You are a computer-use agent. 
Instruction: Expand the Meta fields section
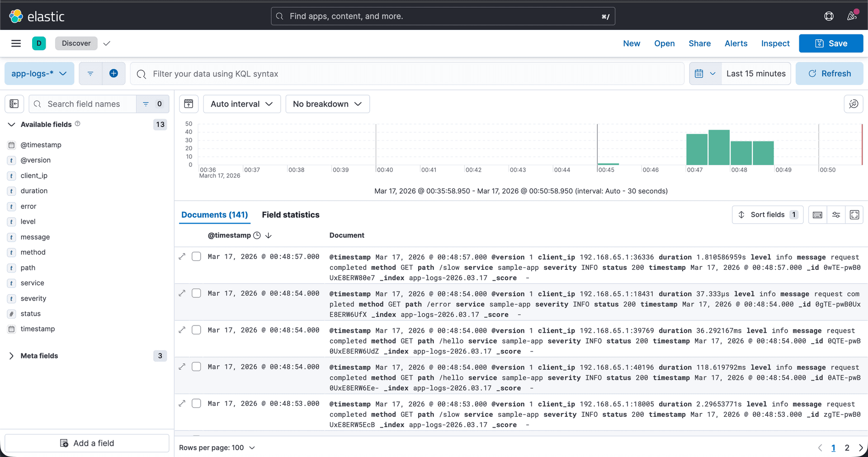tap(12, 356)
